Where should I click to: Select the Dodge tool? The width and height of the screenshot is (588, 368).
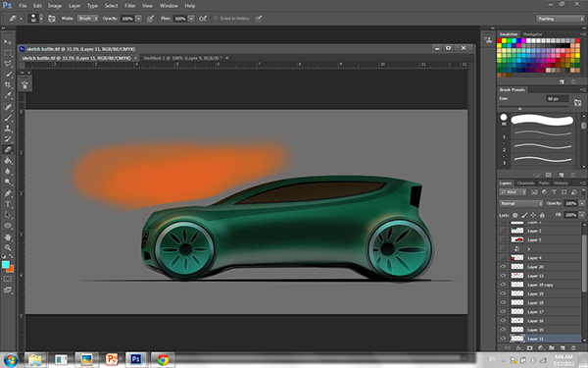click(x=8, y=183)
